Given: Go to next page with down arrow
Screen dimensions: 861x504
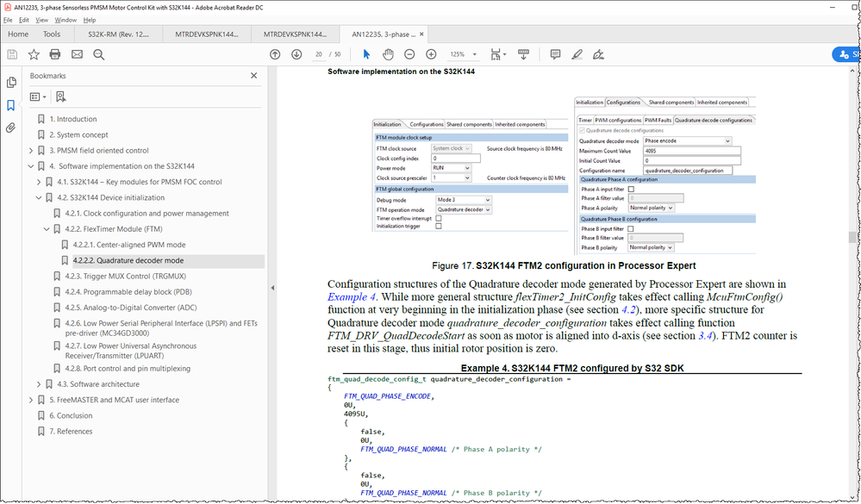Looking at the screenshot, I should click(x=296, y=54).
